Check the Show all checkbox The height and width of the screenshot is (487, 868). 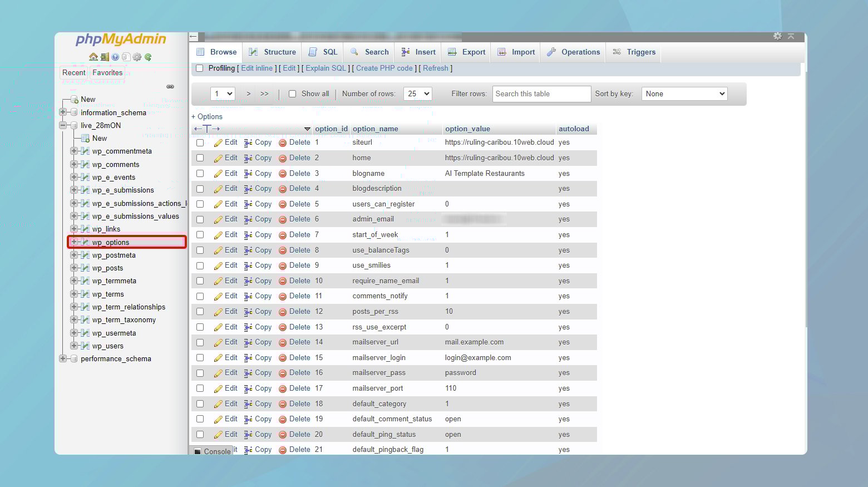coord(292,94)
